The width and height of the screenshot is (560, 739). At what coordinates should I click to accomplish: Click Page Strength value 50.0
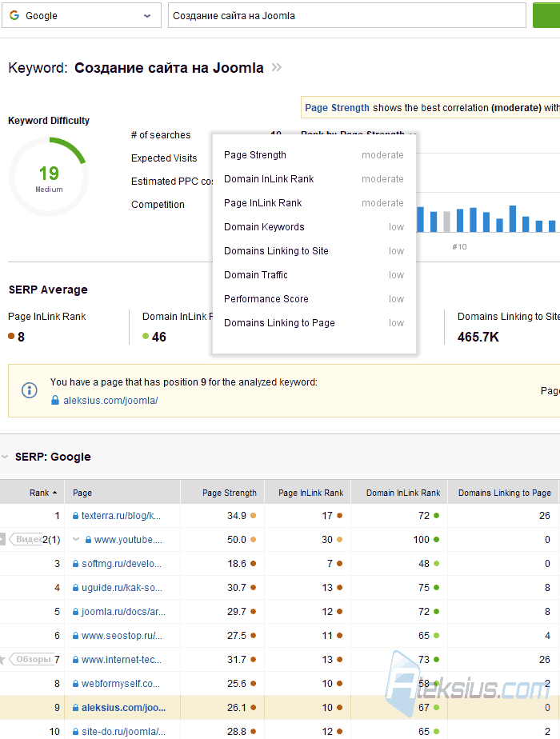tap(237, 540)
